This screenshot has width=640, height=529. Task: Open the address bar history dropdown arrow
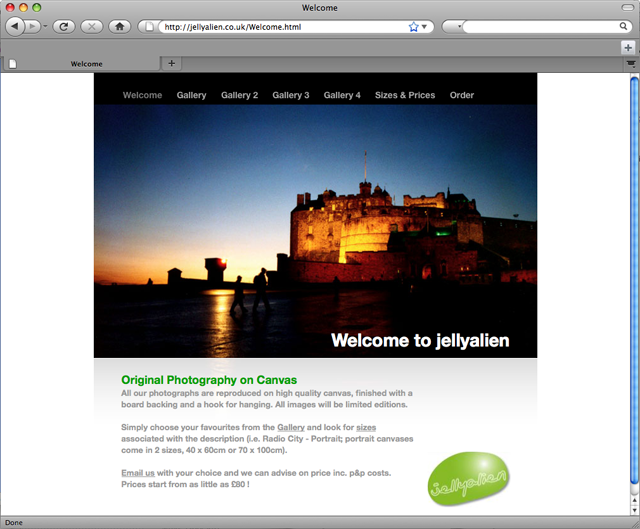coord(424,27)
